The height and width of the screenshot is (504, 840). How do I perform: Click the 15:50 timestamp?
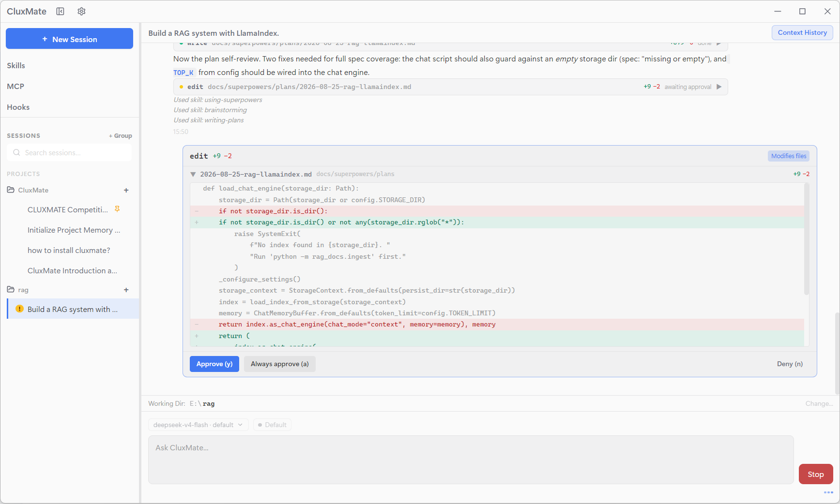coord(181,132)
